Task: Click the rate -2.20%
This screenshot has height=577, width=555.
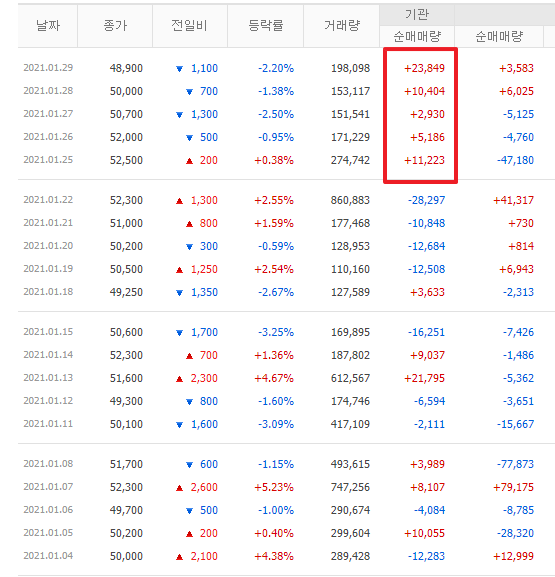Action: [276, 68]
